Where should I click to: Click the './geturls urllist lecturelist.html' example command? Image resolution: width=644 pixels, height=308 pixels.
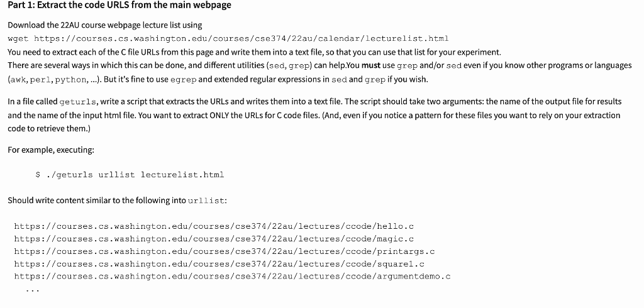point(130,175)
